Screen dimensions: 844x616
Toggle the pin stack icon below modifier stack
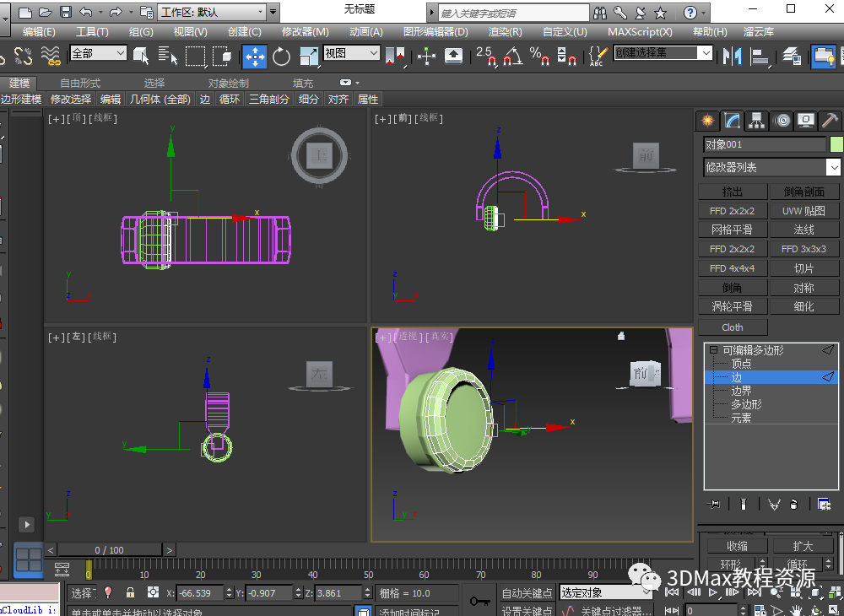click(x=715, y=504)
